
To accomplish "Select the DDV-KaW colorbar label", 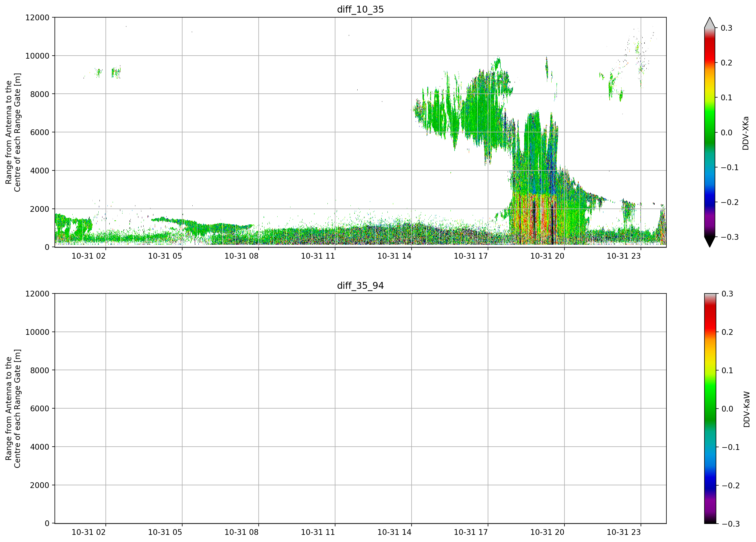I will coord(746,409).
